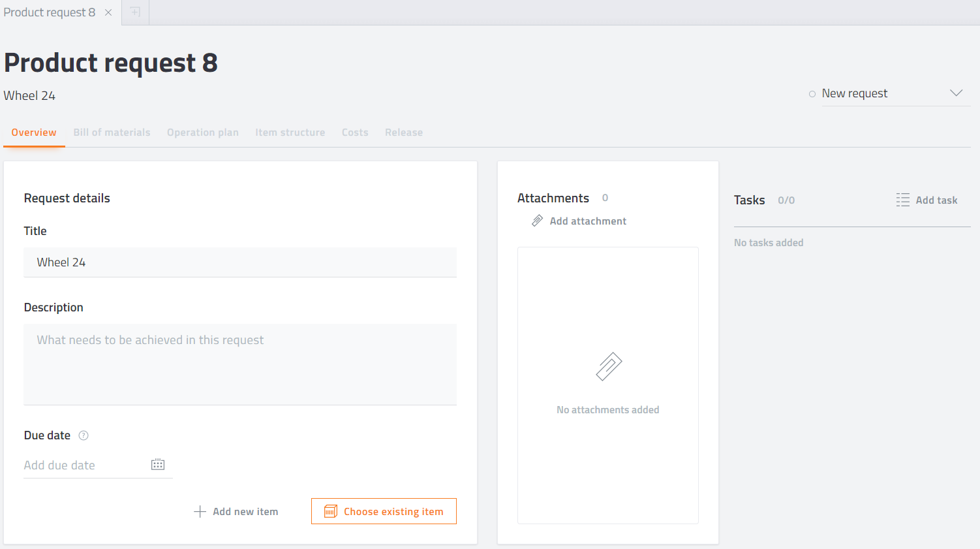
Task: Click the Attachments heading
Action: point(553,198)
